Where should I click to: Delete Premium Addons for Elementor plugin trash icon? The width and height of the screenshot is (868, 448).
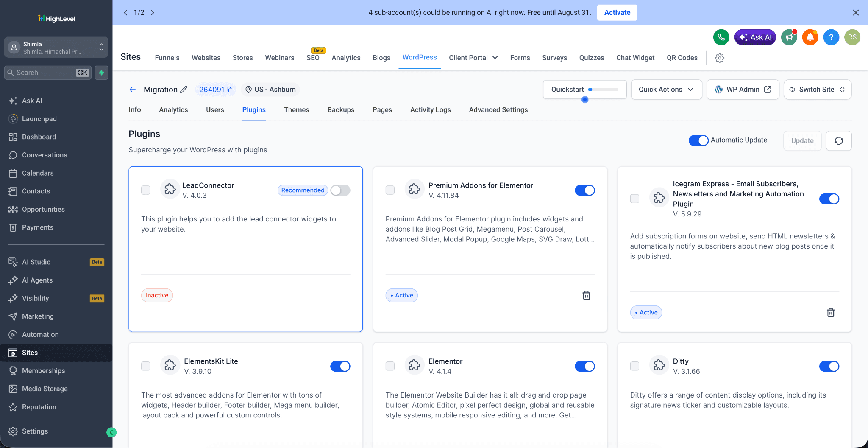pos(587,295)
